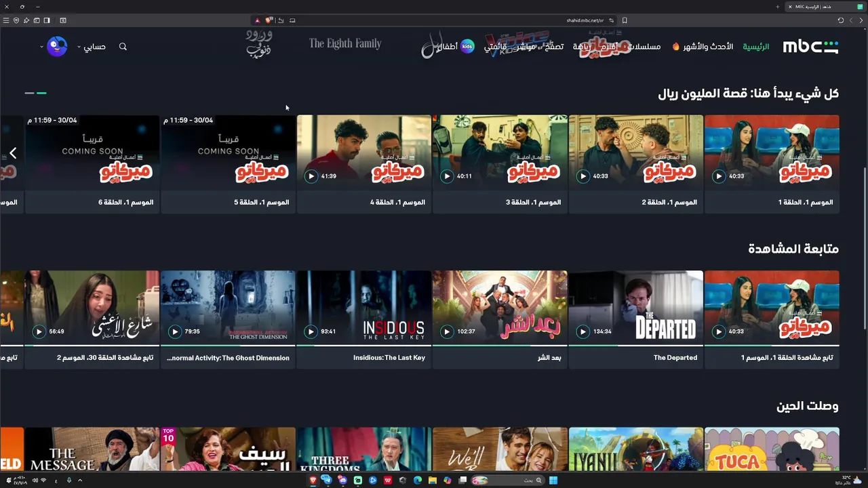The image size is (868, 488).
Task: Open الموسم 1، الحلقة 6 coming soon card
Action: [x=92, y=164]
